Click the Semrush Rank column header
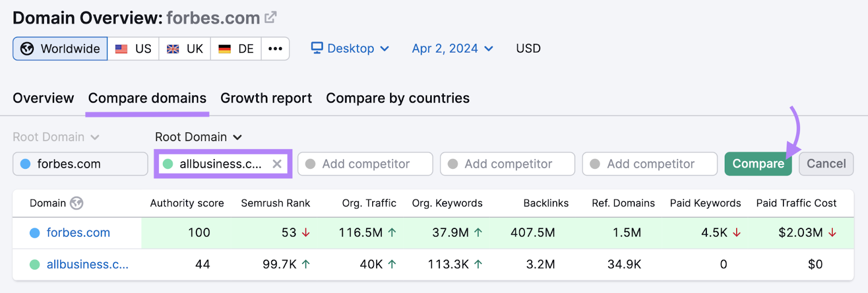Image resolution: width=868 pixels, height=293 pixels. click(276, 203)
